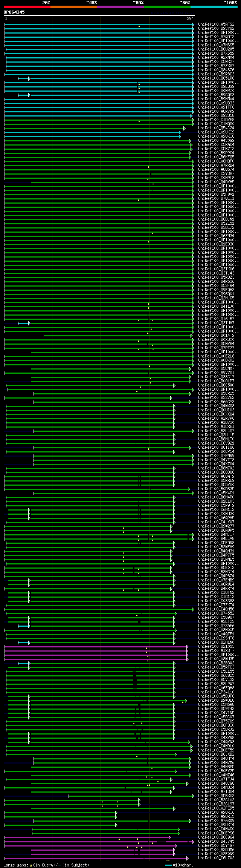Select hit UniRef100_A7TFJ4

[x=216, y=779]
